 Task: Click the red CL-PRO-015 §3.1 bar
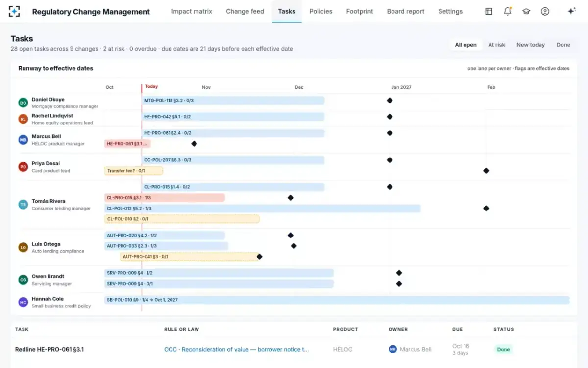pos(165,198)
